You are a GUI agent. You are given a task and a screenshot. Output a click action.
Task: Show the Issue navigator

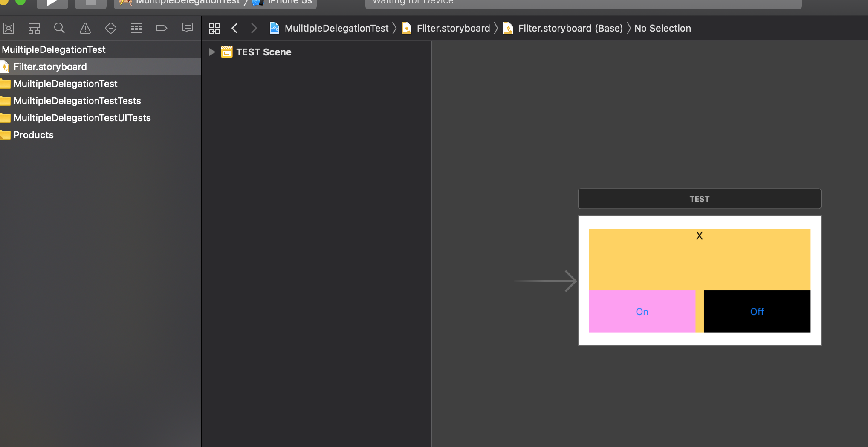click(85, 28)
